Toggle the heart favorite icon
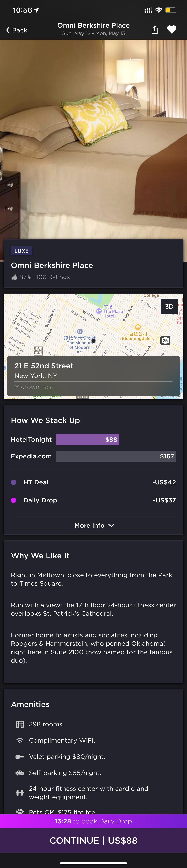Viewport: 187px width, 868px height. [171, 30]
